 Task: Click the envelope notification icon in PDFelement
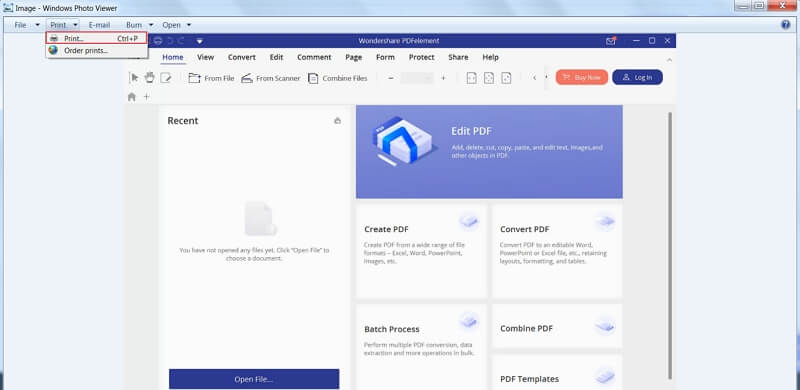611,41
